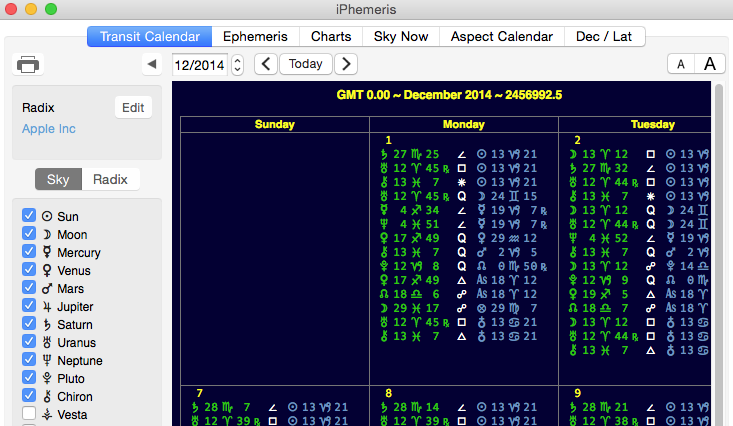
Task: Uncheck the Jupiter checkbox
Action: [x=29, y=305]
